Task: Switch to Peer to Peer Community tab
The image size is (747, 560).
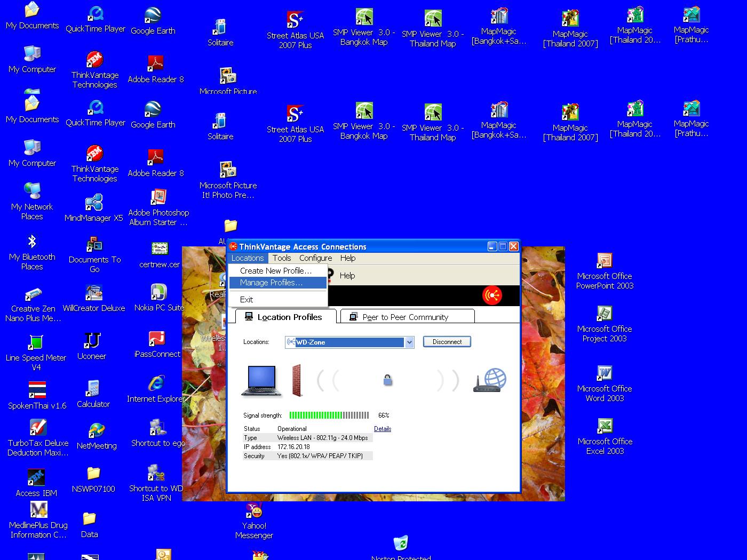Action: point(407,317)
